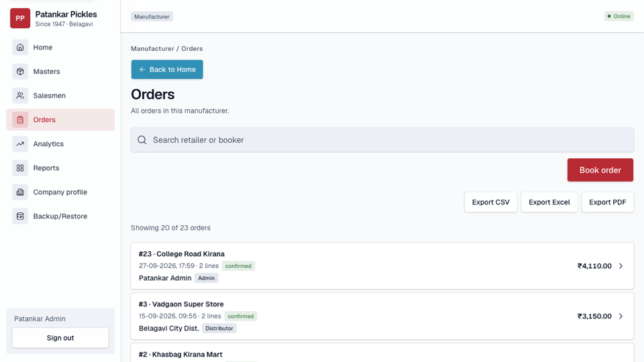Export orders as CSV

coord(491,202)
